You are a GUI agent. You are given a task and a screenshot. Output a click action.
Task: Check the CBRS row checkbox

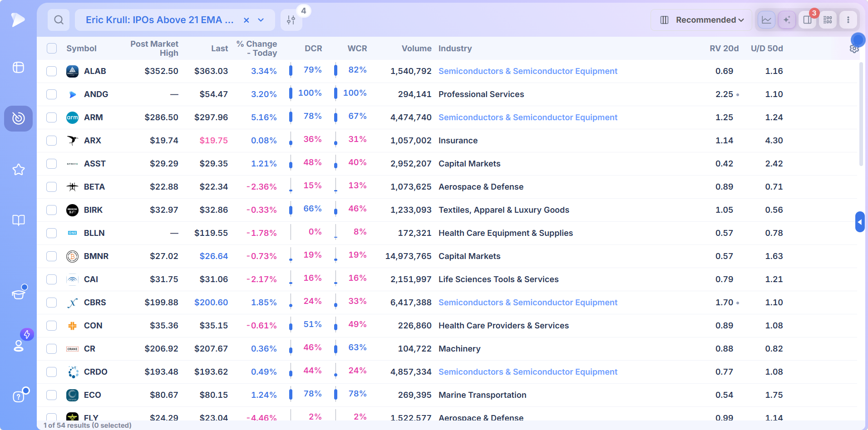[52, 303]
